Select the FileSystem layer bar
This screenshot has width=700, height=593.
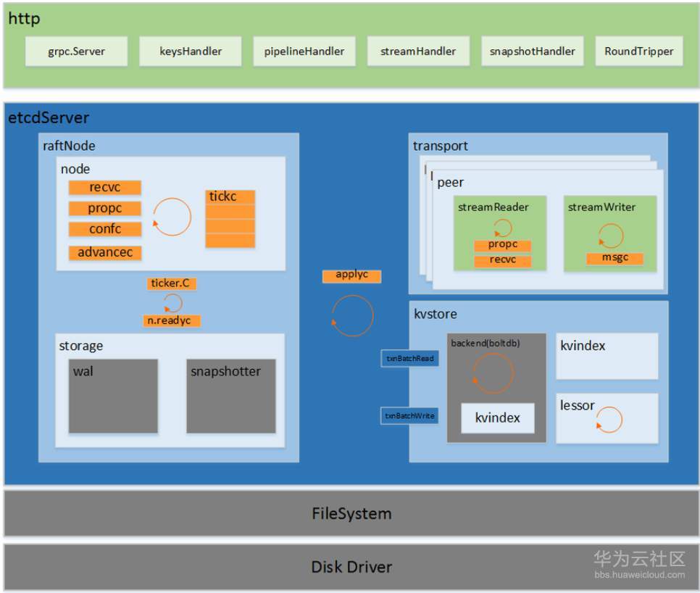coord(351,514)
